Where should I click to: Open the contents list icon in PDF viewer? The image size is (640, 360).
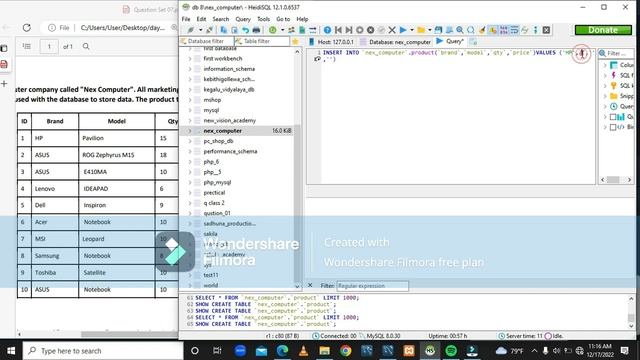coord(27,47)
